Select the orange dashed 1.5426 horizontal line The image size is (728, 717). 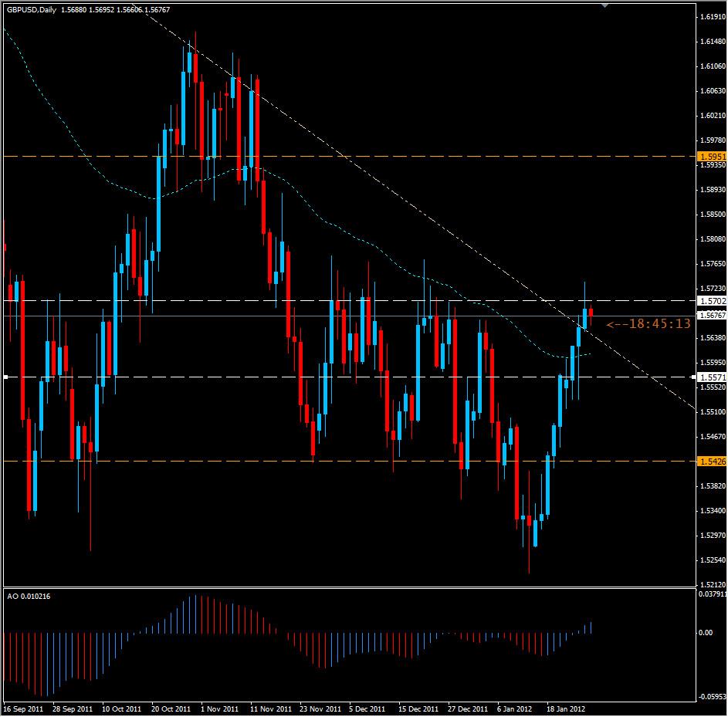(309, 461)
